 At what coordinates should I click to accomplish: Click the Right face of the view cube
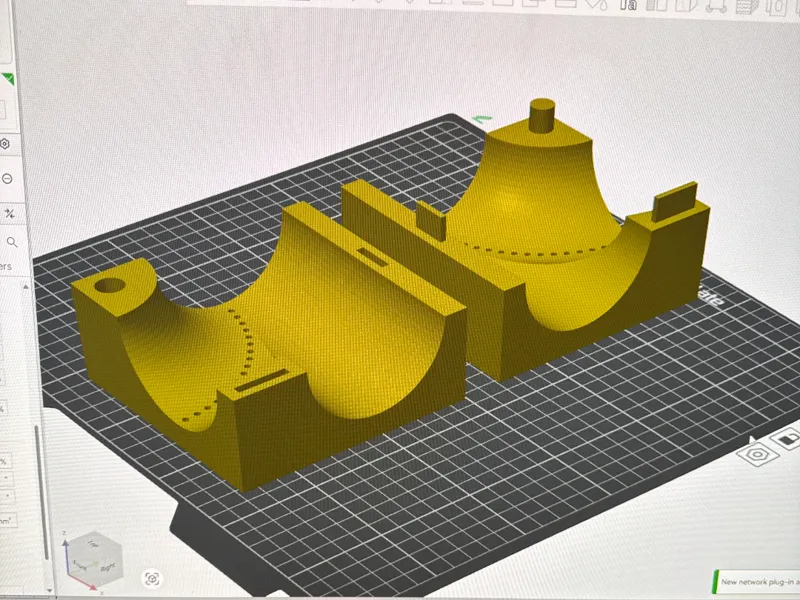(x=108, y=567)
